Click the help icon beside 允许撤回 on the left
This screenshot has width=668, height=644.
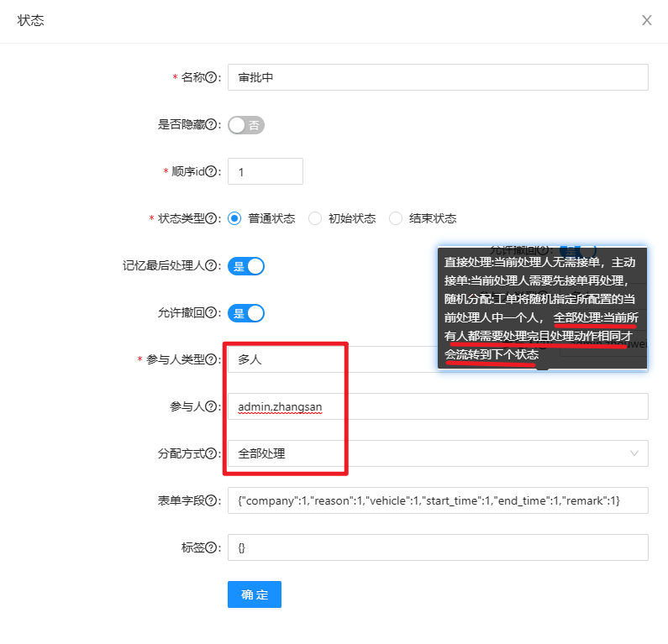pos(211,313)
